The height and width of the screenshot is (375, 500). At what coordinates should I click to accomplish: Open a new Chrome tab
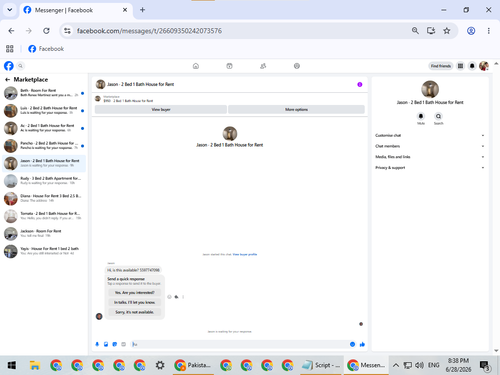142,10
